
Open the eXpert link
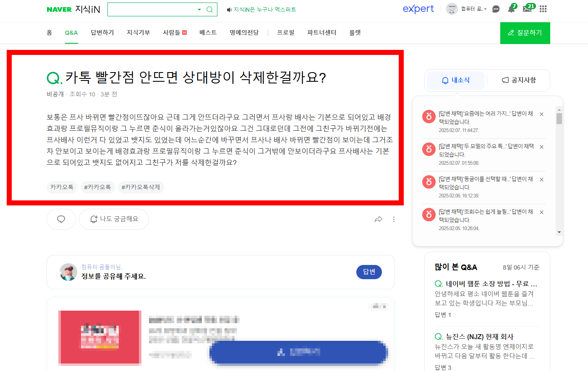click(x=418, y=9)
